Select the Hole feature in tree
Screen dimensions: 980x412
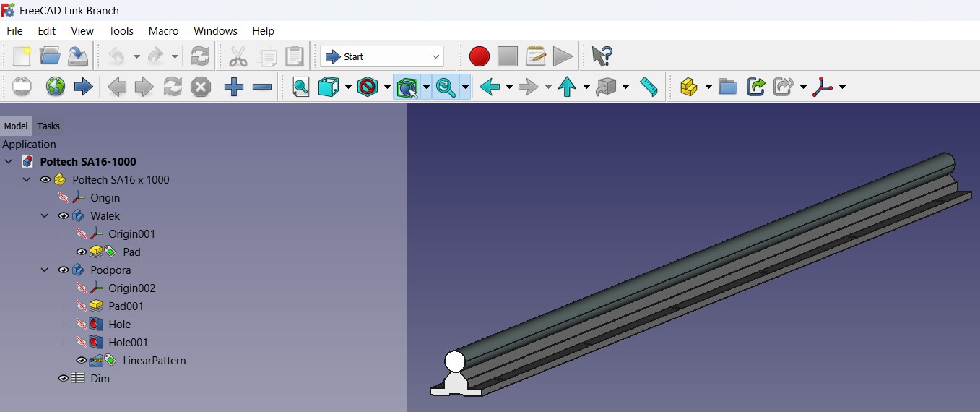pos(119,324)
